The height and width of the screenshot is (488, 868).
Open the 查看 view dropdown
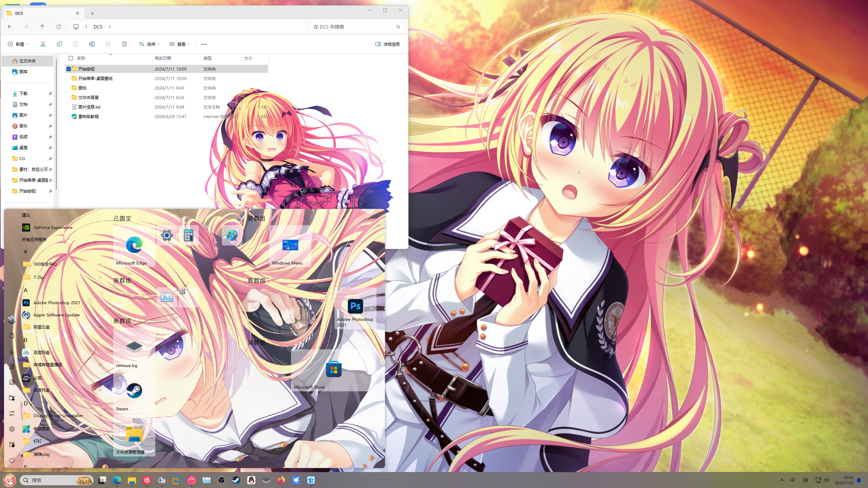tap(179, 44)
